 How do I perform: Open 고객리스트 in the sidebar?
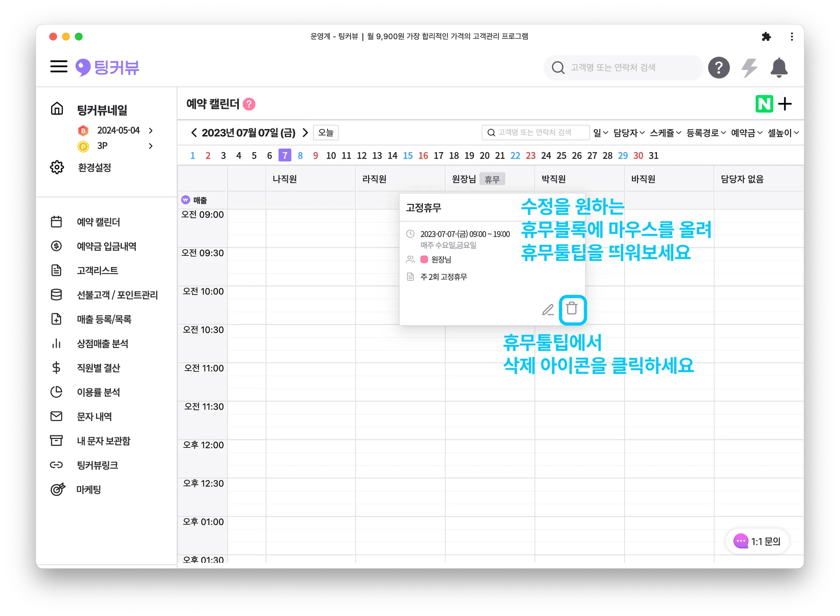(97, 270)
